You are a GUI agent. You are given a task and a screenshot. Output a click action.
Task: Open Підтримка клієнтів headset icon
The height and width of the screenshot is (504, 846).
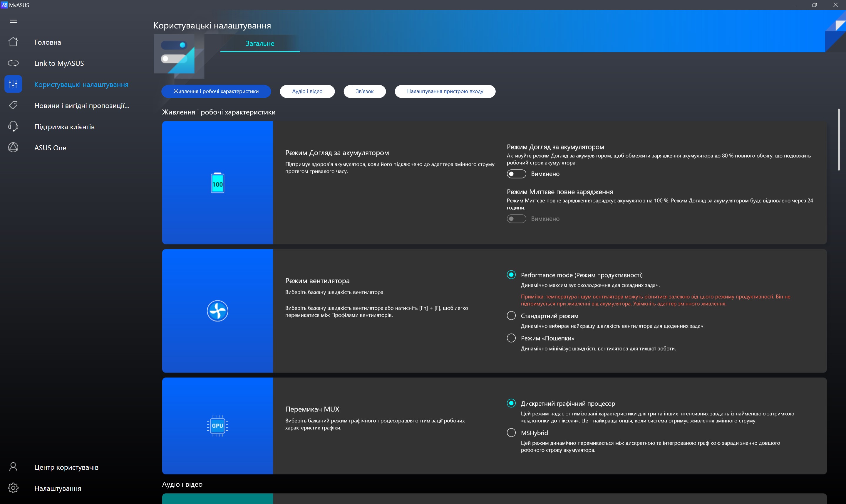point(13,126)
